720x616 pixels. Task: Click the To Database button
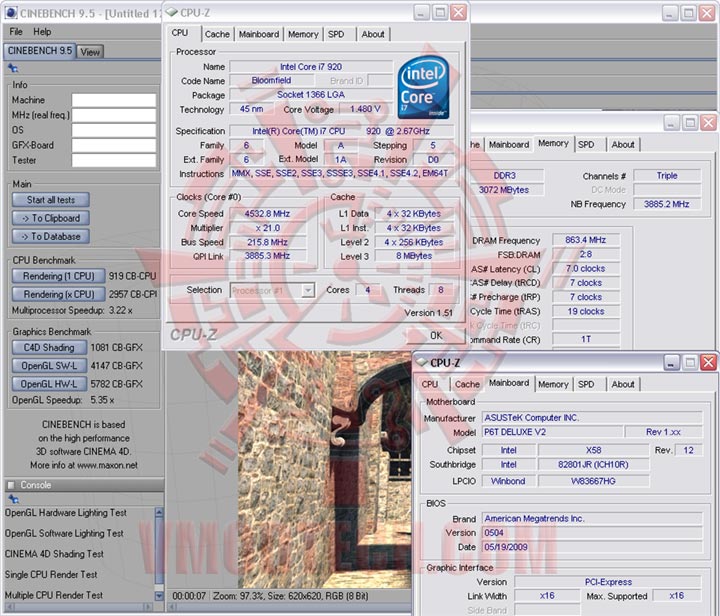[x=51, y=236]
